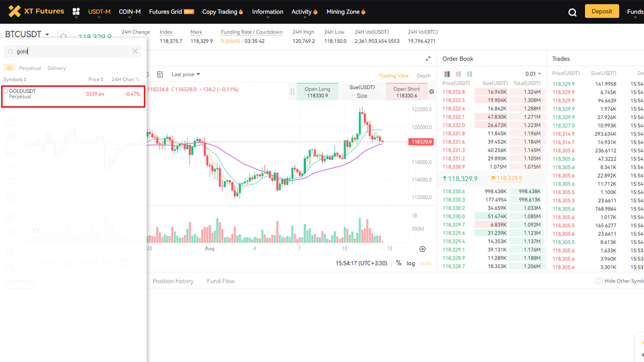644x362 pixels.
Task: Select the All filter tab
Action: point(10,68)
